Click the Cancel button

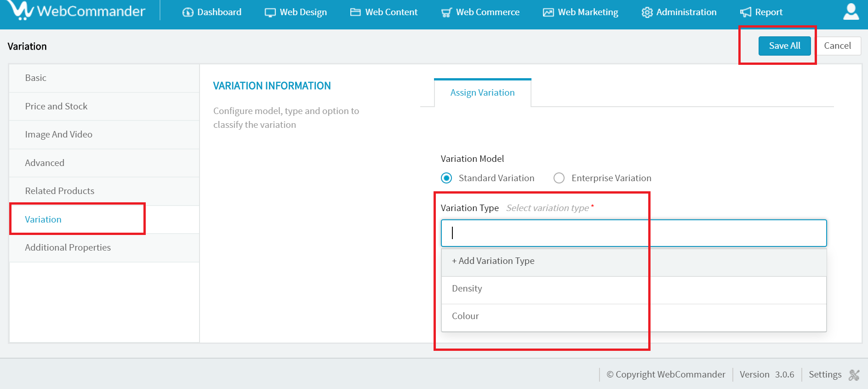(837, 46)
